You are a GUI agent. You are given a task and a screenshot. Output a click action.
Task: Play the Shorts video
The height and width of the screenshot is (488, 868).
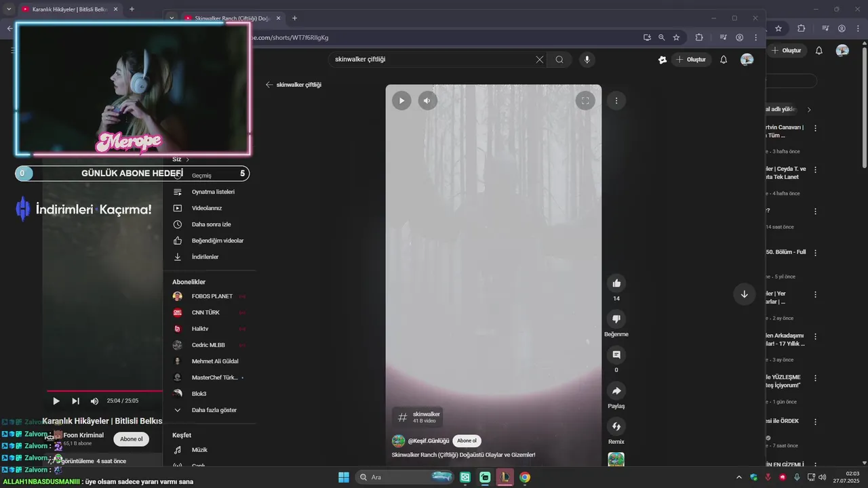tap(401, 101)
